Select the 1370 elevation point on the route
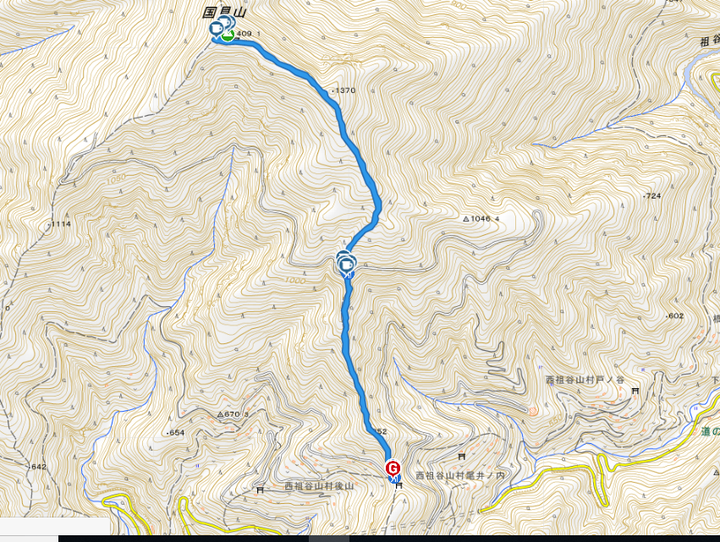 (x=343, y=90)
